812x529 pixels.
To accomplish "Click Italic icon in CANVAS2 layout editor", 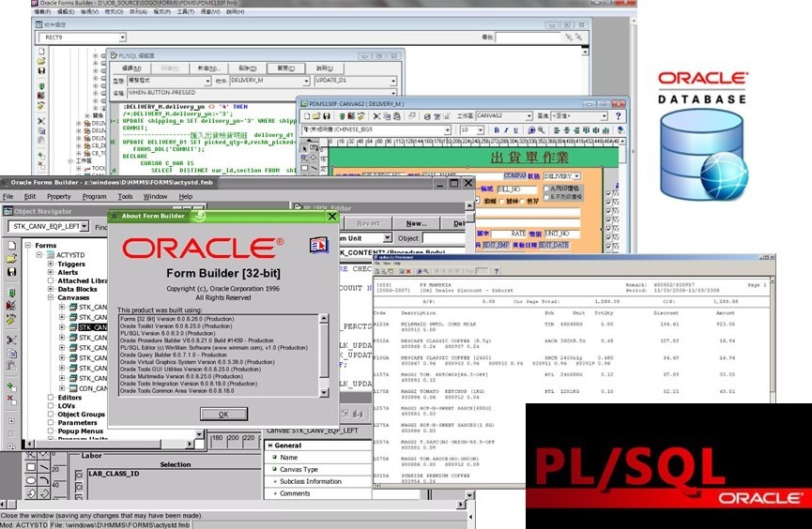I will click(506, 130).
